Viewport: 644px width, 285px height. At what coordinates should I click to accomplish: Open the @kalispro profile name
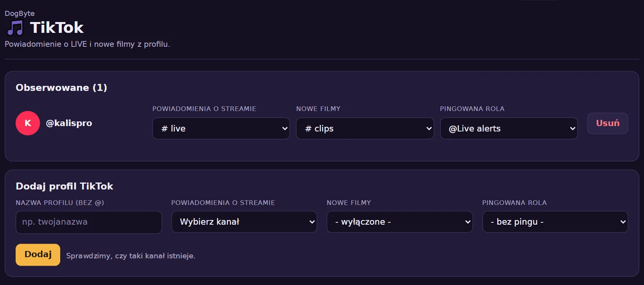tap(69, 123)
